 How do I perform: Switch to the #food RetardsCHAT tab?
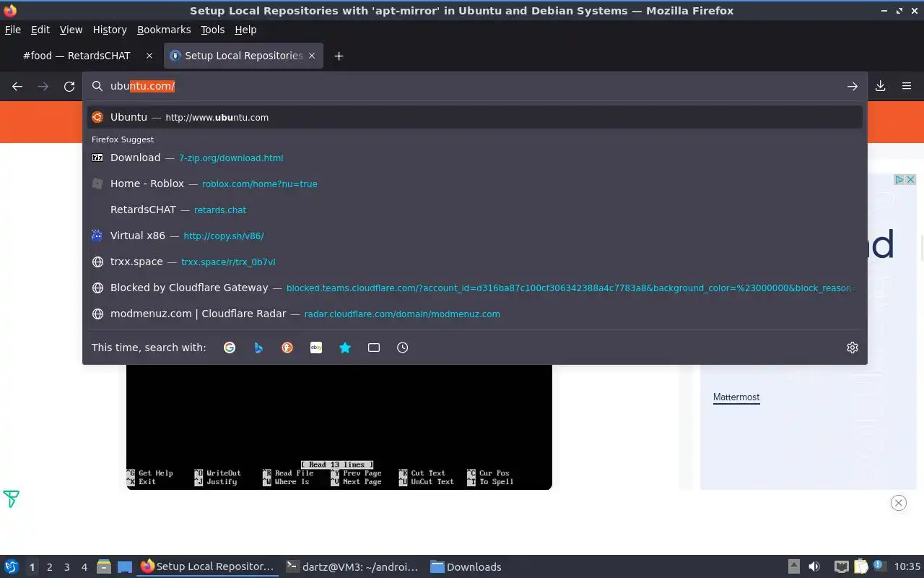pos(81,56)
